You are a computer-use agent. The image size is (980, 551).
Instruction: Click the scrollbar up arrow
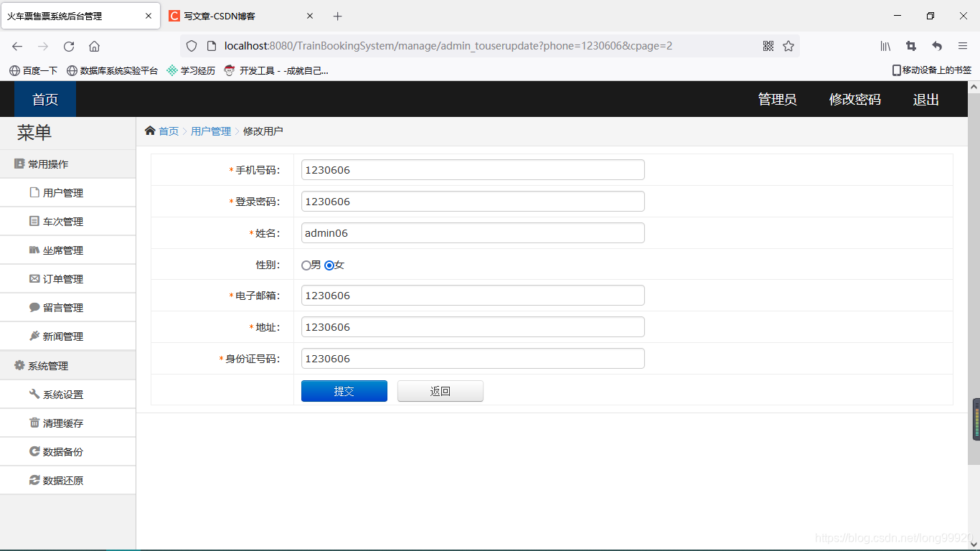pos(974,87)
